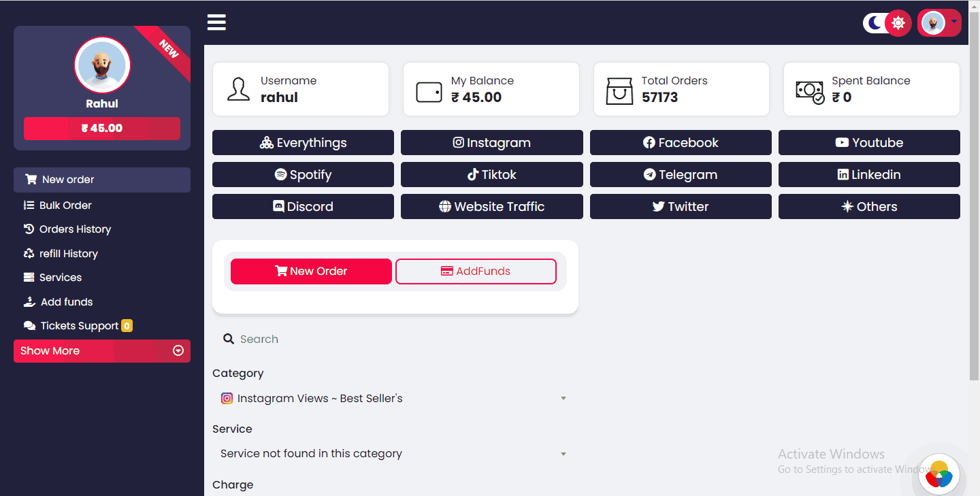Click the Username user icon
The width and height of the screenshot is (980, 496).
coord(238,89)
